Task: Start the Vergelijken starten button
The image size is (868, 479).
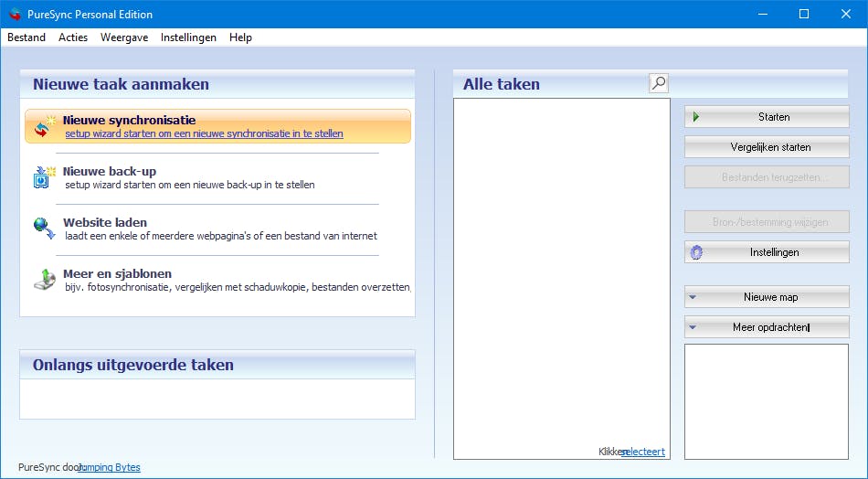Action: click(x=767, y=147)
